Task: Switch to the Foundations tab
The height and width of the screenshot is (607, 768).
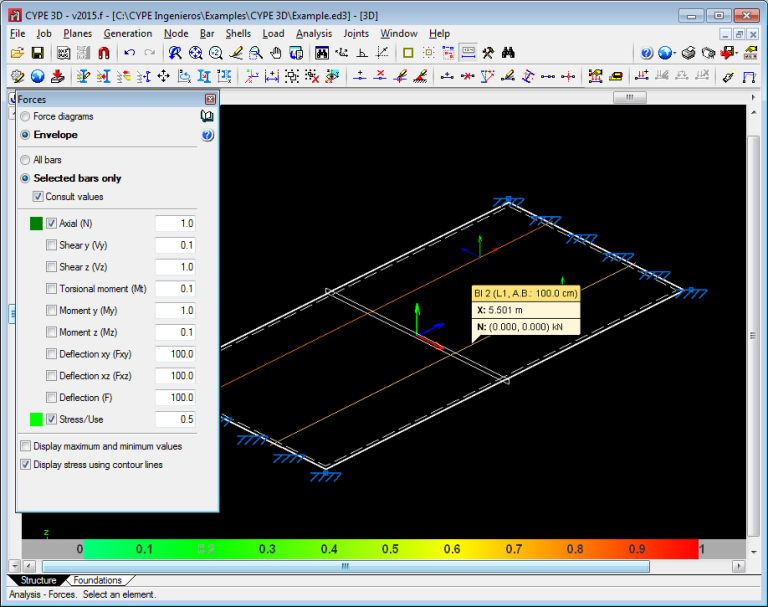Action: coord(97,580)
